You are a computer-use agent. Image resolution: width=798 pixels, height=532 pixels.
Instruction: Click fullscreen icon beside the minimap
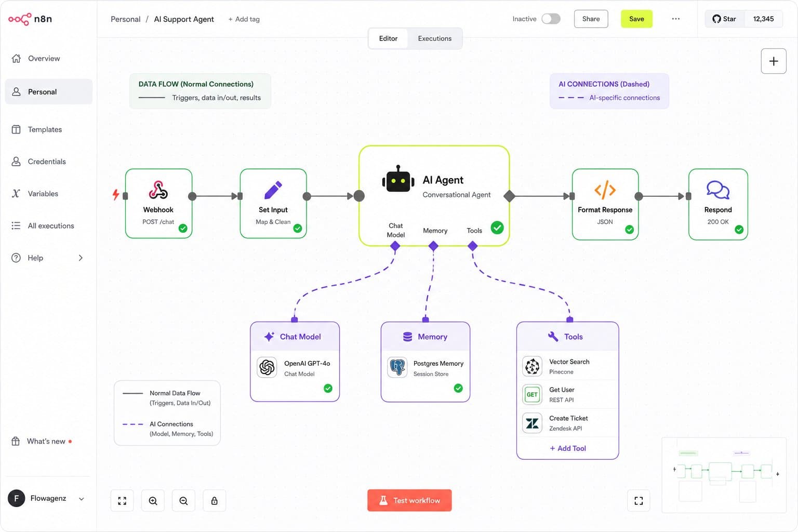pos(639,501)
